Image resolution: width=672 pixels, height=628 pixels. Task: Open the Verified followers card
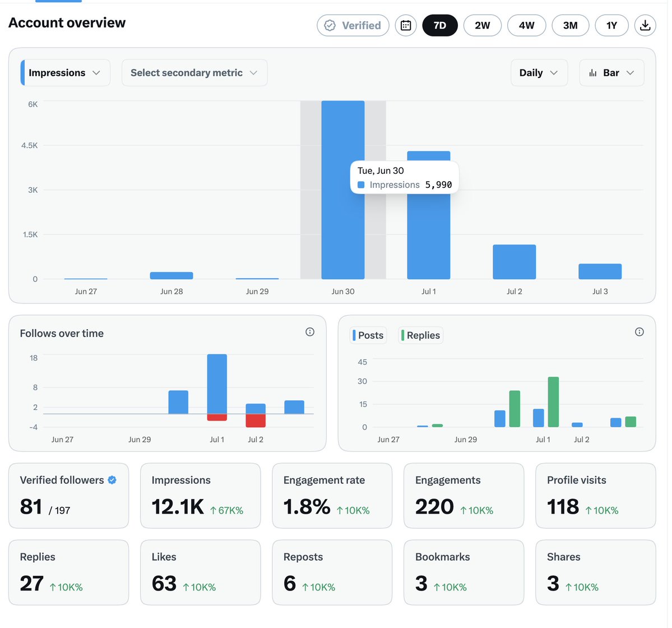tap(68, 496)
